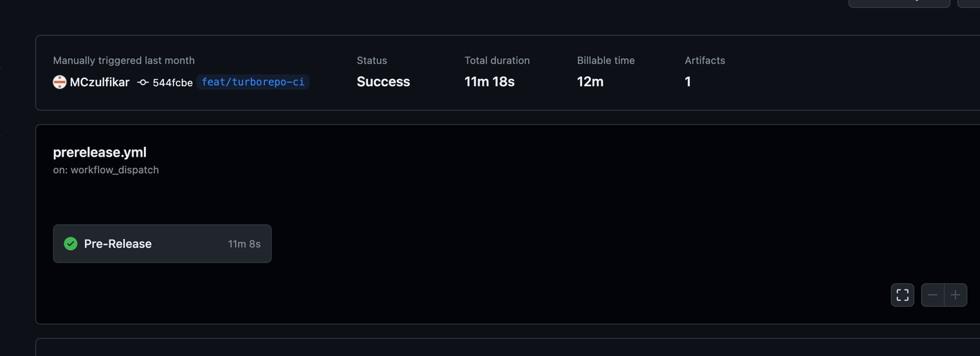Open commit 544fcbe
Viewport: 980px width, 356px height.
click(x=172, y=82)
